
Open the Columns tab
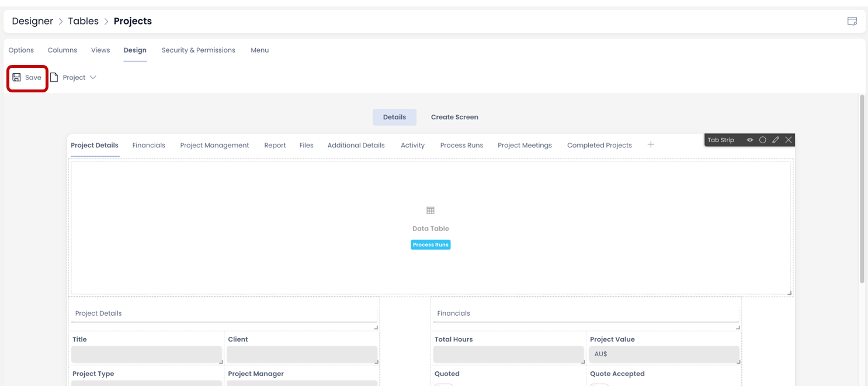pyautogui.click(x=63, y=50)
